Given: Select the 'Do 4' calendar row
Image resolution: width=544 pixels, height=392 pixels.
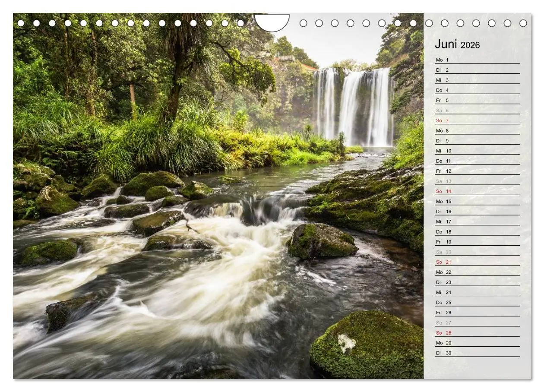Looking at the screenshot, I should click(477, 90).
